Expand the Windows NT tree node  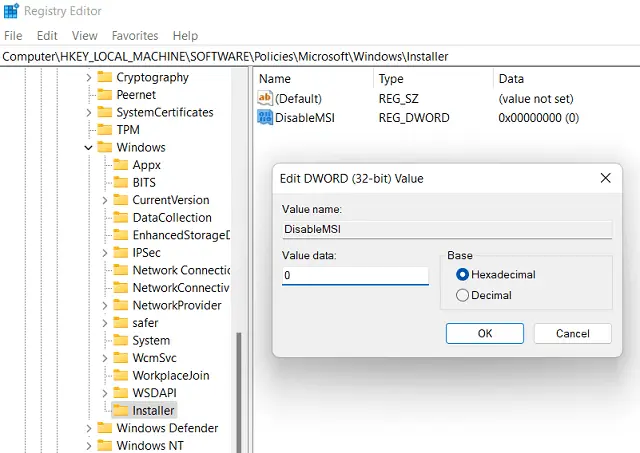[89, 446]
